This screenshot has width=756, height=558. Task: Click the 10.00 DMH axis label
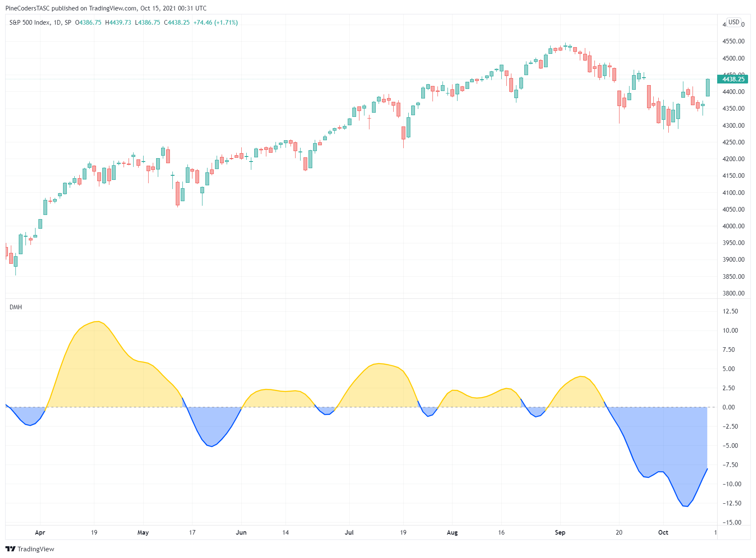(730, 331)
